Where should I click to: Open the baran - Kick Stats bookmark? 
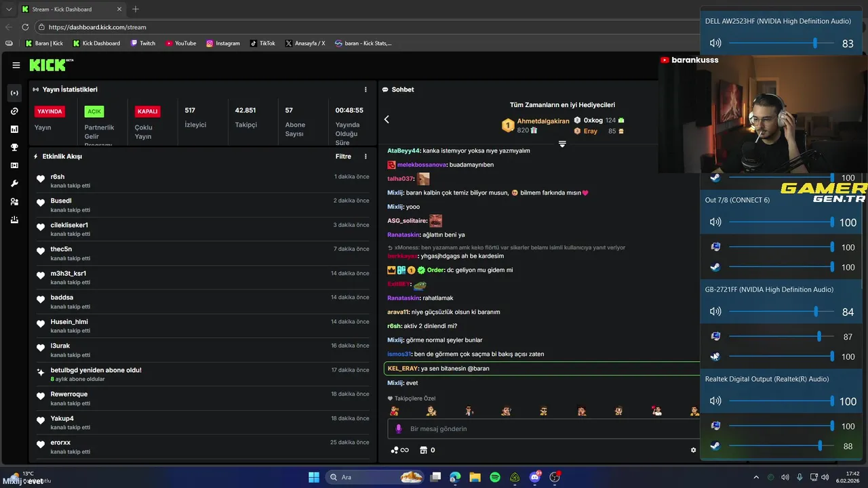click(x=363, y=43)
